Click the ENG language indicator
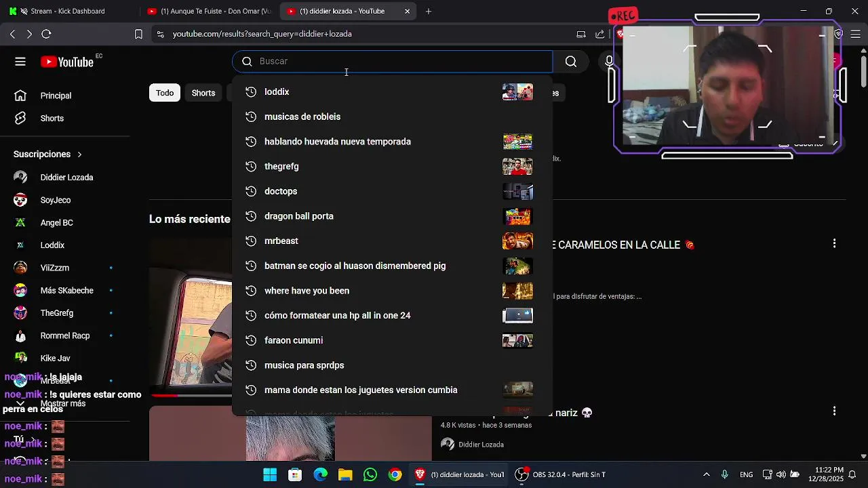Viewport: 868px width, 488px height. click(746, 474)
